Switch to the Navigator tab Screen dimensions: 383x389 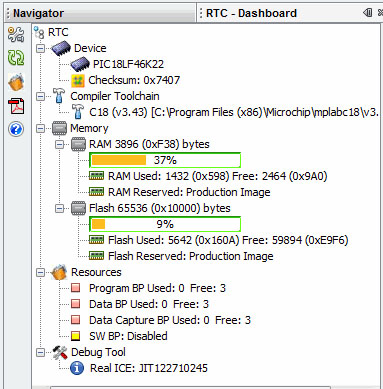100,13
